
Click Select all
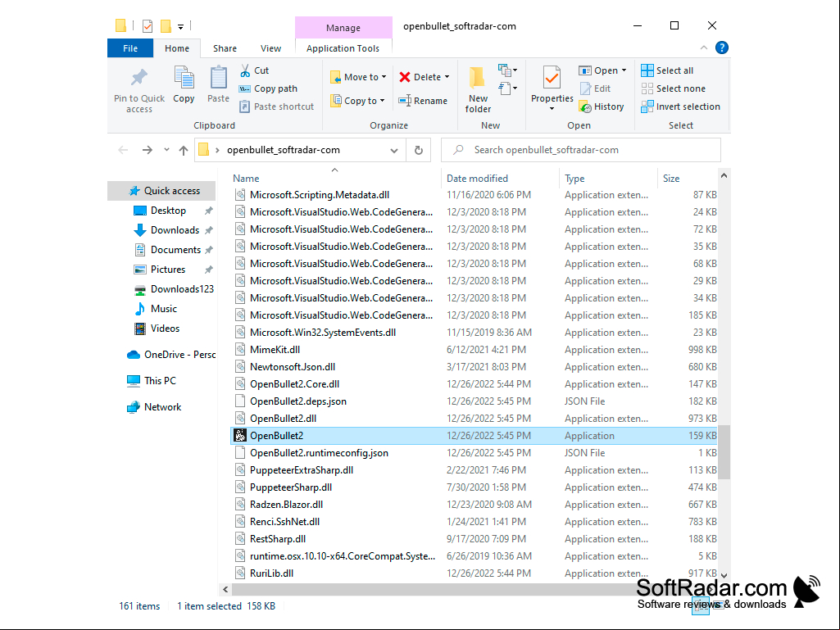(x=668, y=70)
